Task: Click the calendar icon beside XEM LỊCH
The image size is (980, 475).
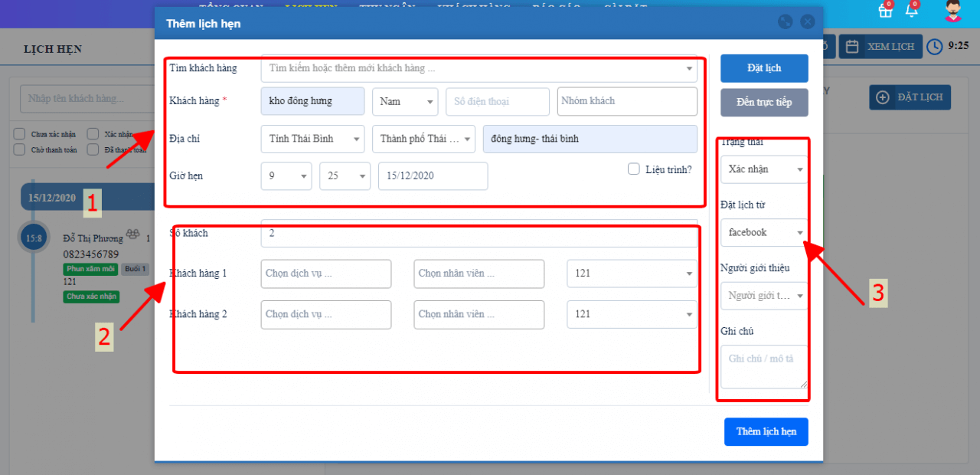Action: click(851, 47)
